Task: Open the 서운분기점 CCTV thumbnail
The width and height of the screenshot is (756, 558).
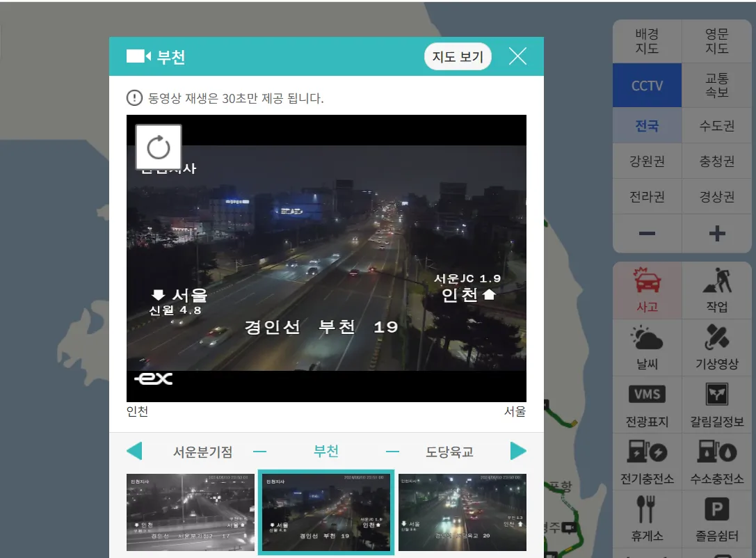Action: point(191,512)
